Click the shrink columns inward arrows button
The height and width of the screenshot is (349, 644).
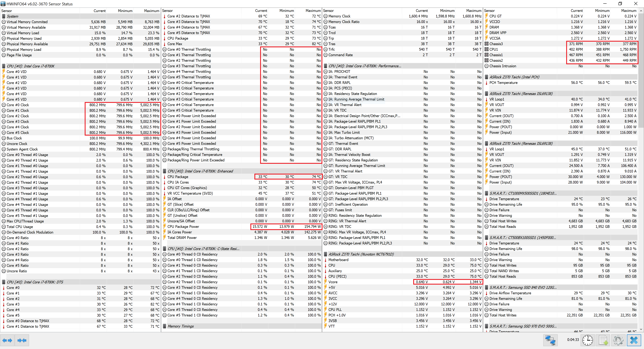22,340
